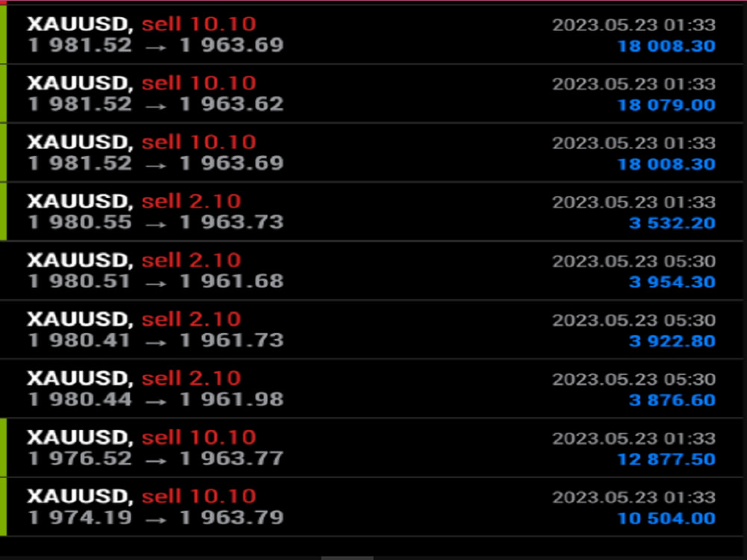Tap the 05:30 timestamp above 3 922.80
Viewport: 747px width, 560px height.
633,320
